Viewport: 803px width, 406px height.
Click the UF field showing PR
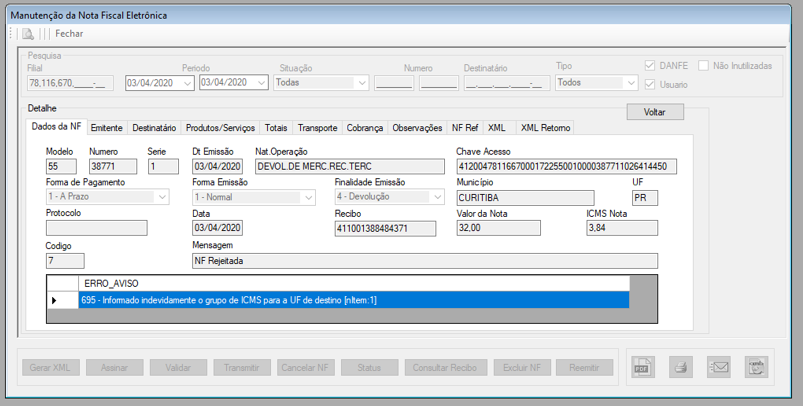(645, 198)
